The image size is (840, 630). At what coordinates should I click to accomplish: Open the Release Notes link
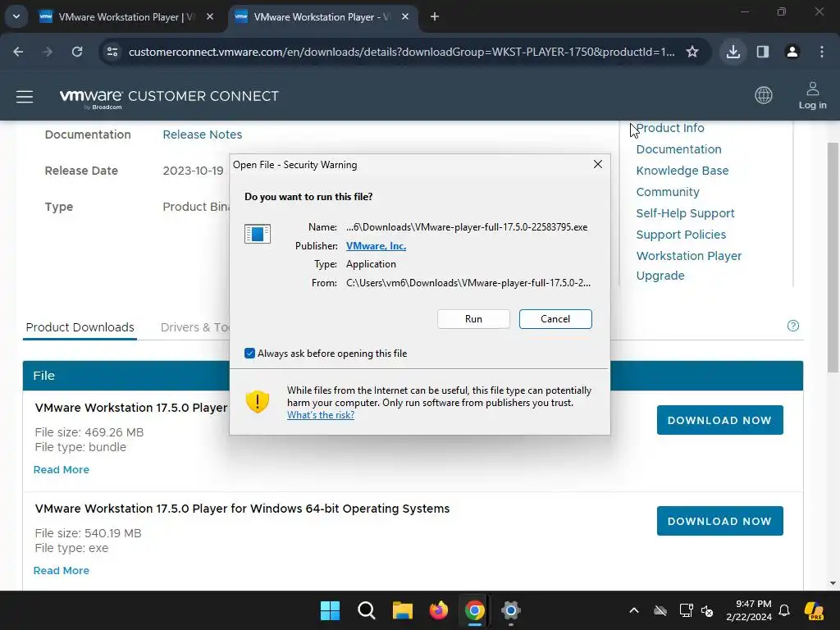click(x=203, y=135)
